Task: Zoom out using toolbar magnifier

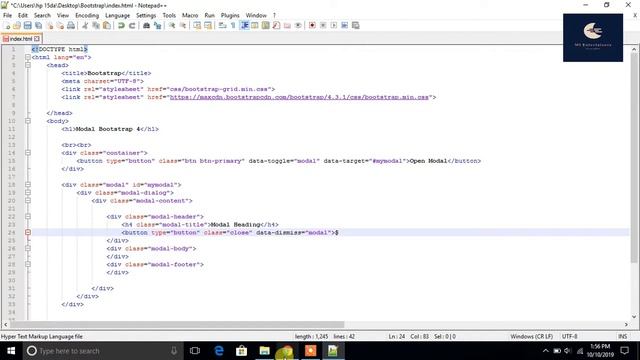Action: 182,25
